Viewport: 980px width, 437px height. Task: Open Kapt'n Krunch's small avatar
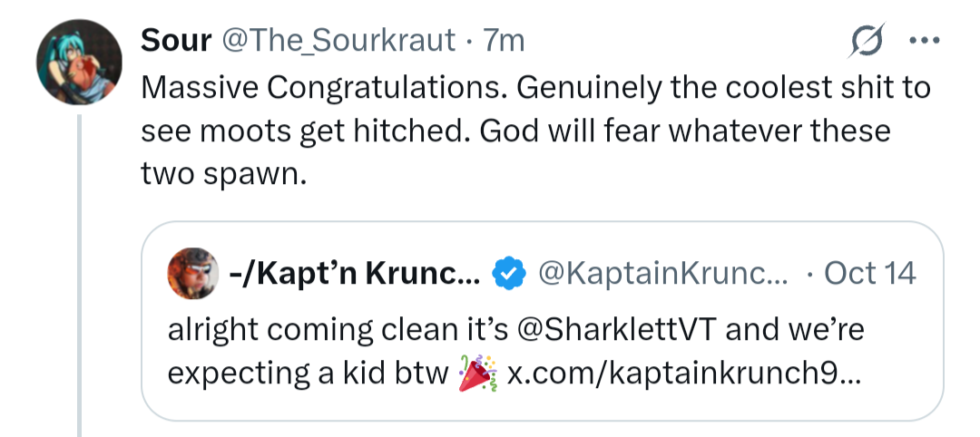(193, 273)
